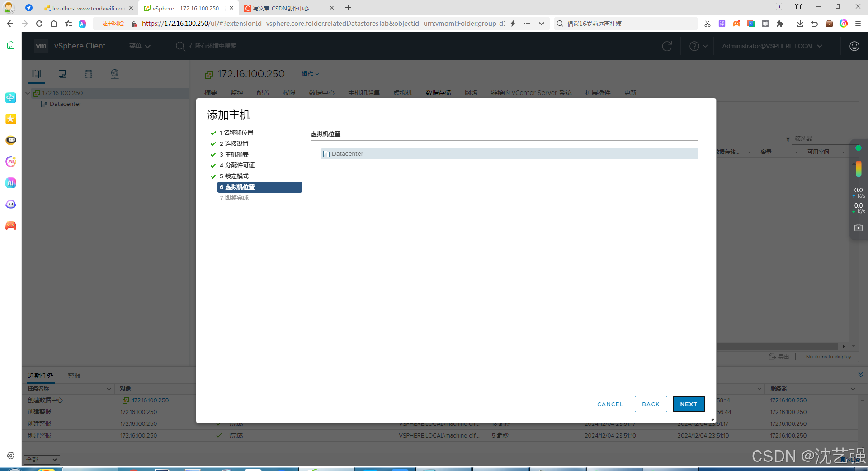Viewport: 868px width, 471px height.
Task: Click the vSphere global search field
Action: pyautogui.click(x=212, y=46)
